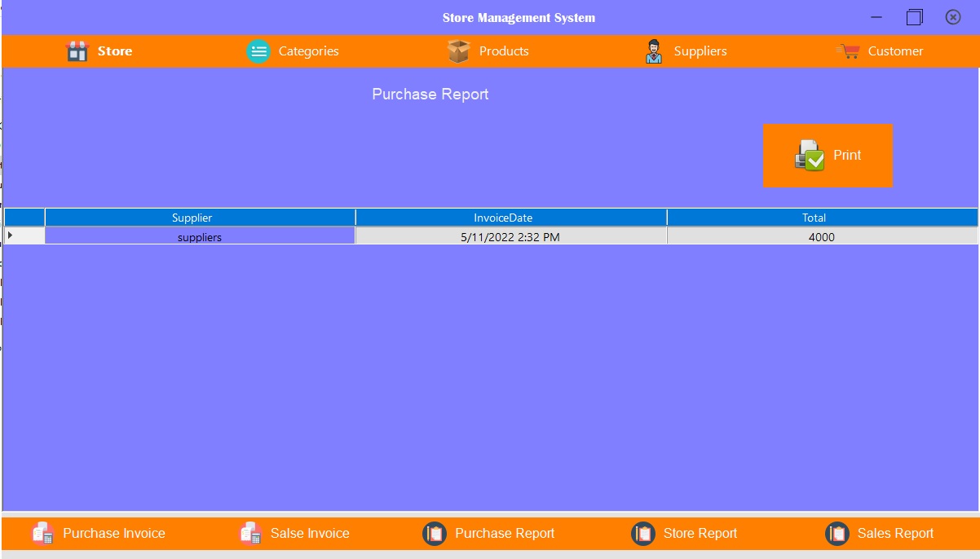Click the Salse Invoice calculator icon
This screenshot has height=559, width=980.
(x=249, y=533)
